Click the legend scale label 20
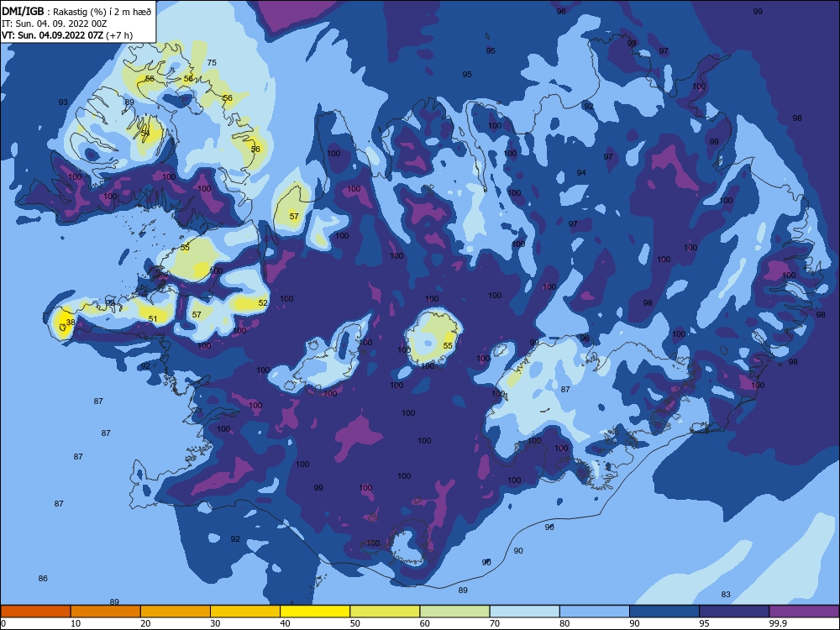This screenshot has width=840, height=630. [145, 623]
